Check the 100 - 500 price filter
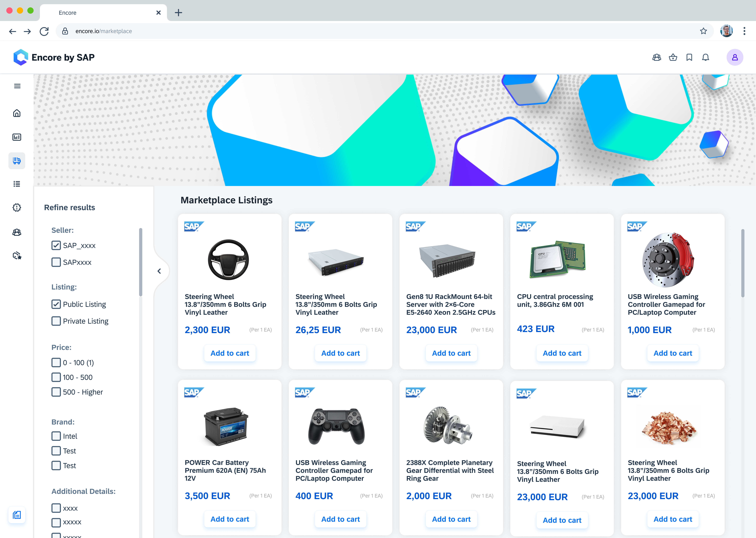The width and height of the screenshot is (756, 538). [56, 377]
